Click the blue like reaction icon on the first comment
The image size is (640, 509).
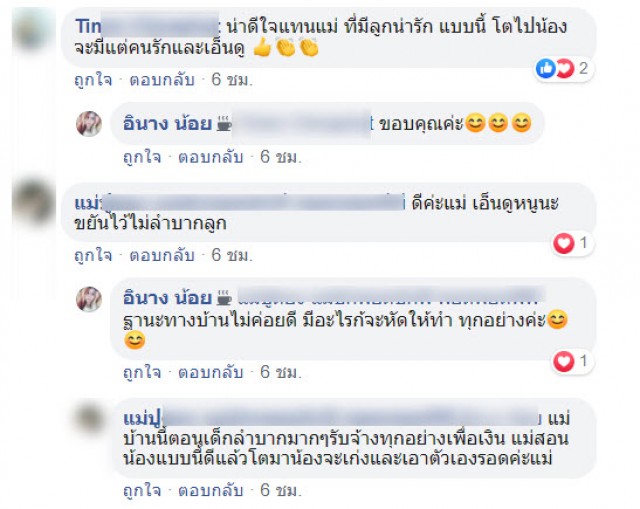pyautogui.click(x=546, y=68)
